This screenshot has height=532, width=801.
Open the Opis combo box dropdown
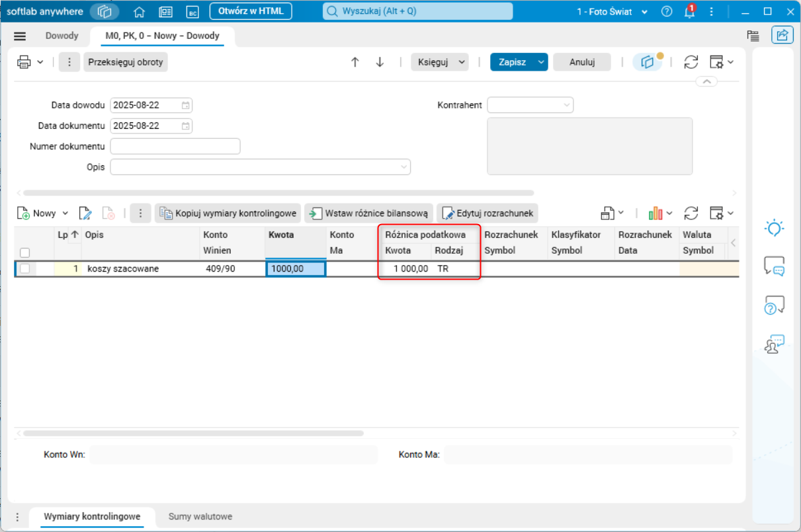coord(404,167)
